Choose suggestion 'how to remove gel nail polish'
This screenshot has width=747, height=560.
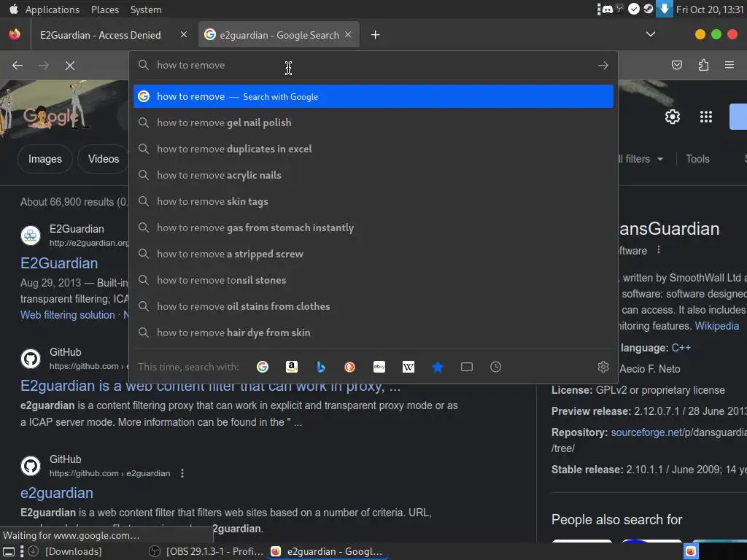(x=373, y=122)
